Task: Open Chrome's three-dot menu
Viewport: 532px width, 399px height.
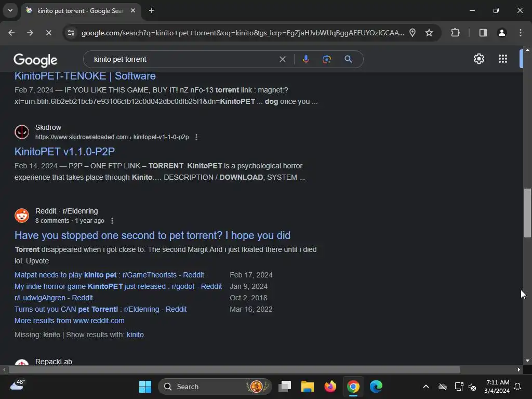Action: pos(521,33)
